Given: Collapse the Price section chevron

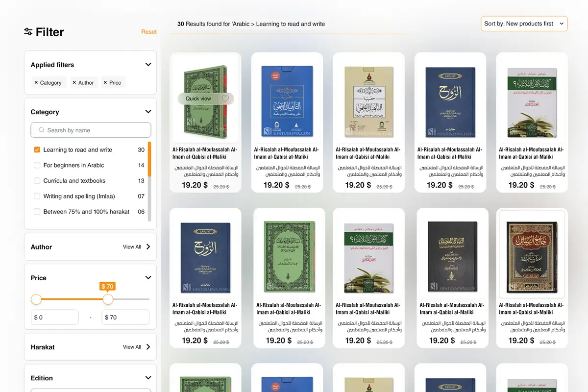Looking at the screenshot, I should (148, 278).
